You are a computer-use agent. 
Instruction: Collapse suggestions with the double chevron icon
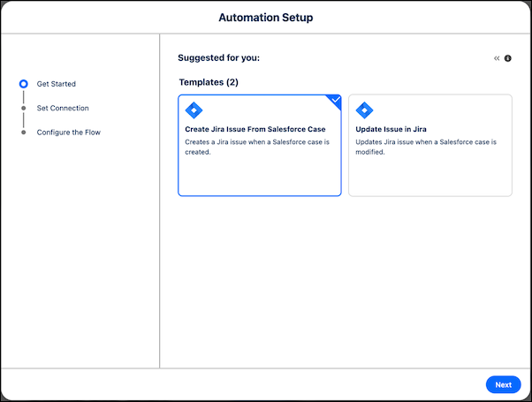(x=497, y=58)
